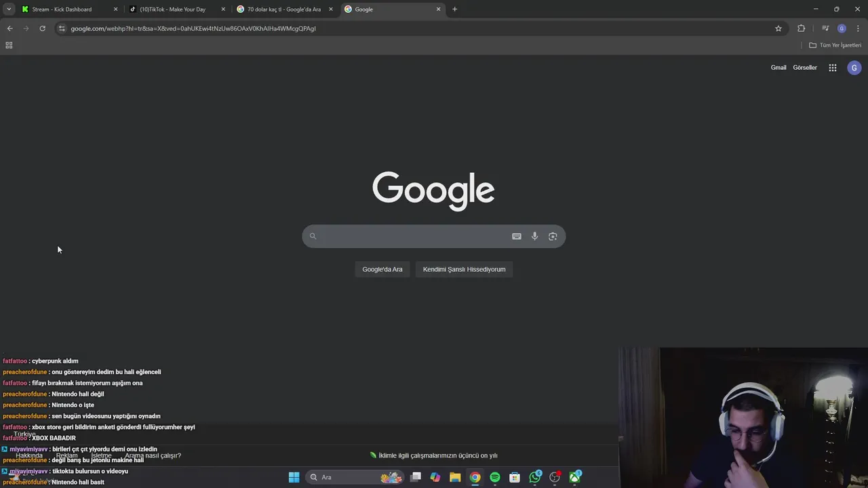
Task: Click the Google'da Ara button
Action: [x=382, y=269]
